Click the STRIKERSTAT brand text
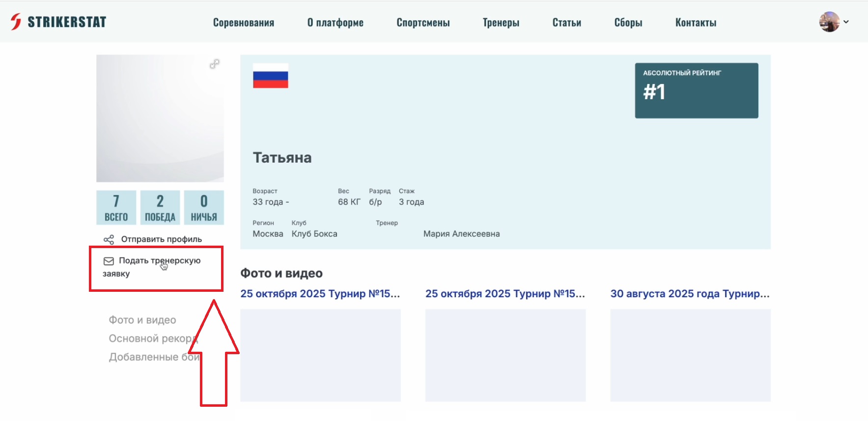The height and width of the screenshot is (421, 868). [67, 22]
